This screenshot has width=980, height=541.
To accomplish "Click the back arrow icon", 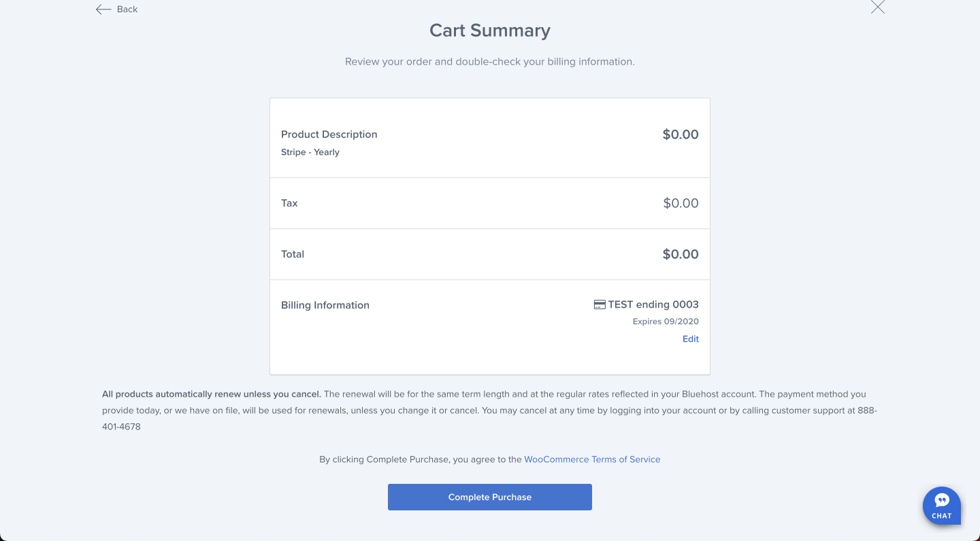I will [x=103, y=10].
